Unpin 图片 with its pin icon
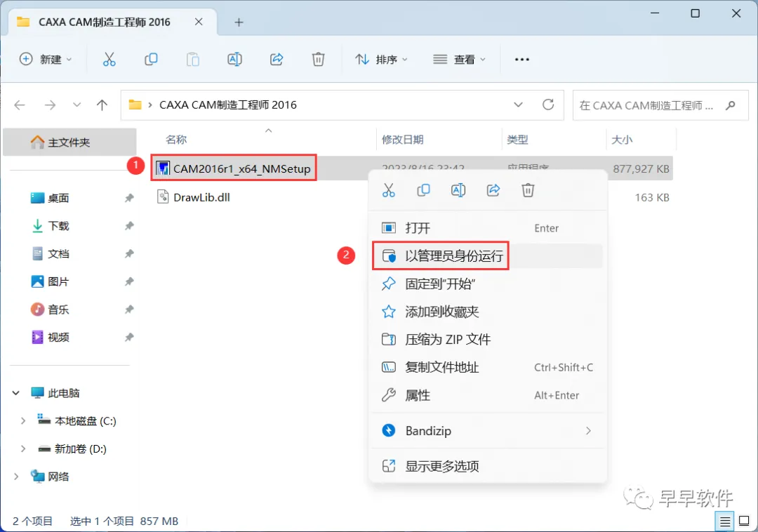The height and width of the screenshot is (532, 758). pyautogui.click(x=129, y=281)
